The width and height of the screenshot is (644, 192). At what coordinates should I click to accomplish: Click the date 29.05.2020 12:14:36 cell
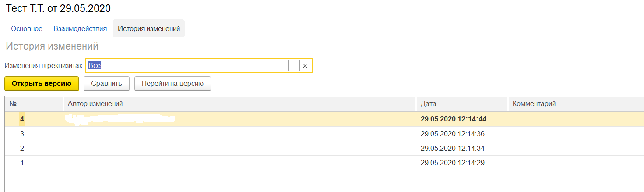453,134
